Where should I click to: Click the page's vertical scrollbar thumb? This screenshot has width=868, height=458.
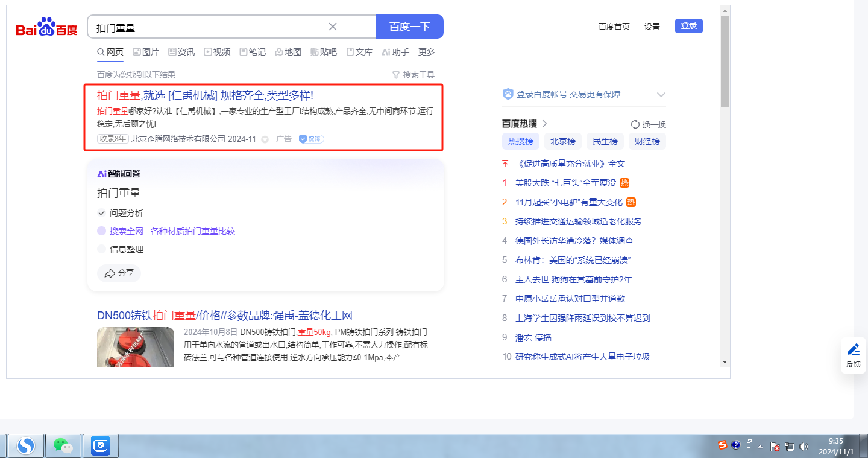[725, 60]
